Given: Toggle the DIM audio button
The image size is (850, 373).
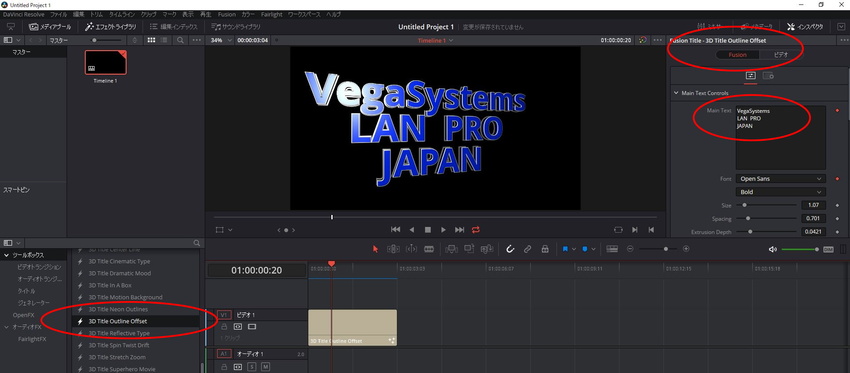Looking at the screenshot, I should click(x=828, y=249).
